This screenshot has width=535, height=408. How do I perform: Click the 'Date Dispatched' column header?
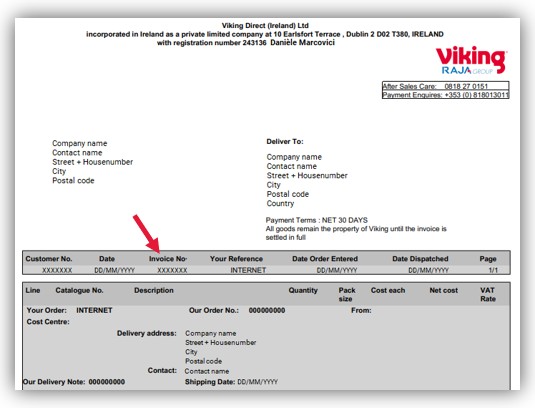(x=420, y=259)
